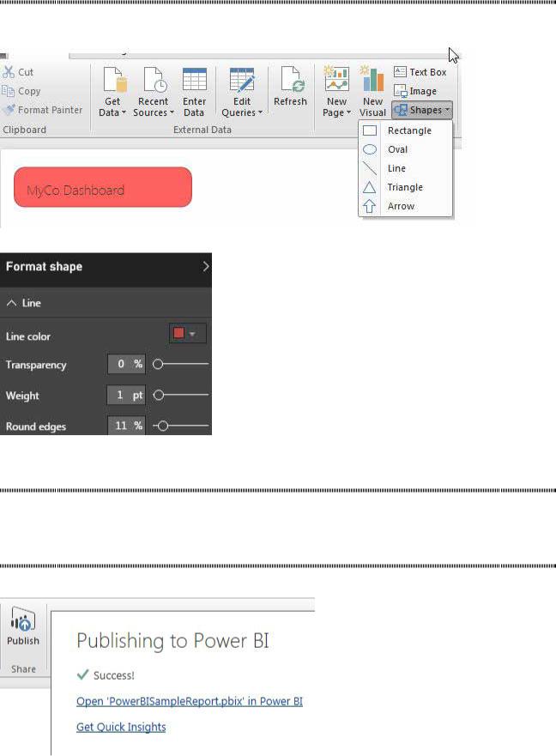Select the Format Painter brush icon

click(9, 110)
